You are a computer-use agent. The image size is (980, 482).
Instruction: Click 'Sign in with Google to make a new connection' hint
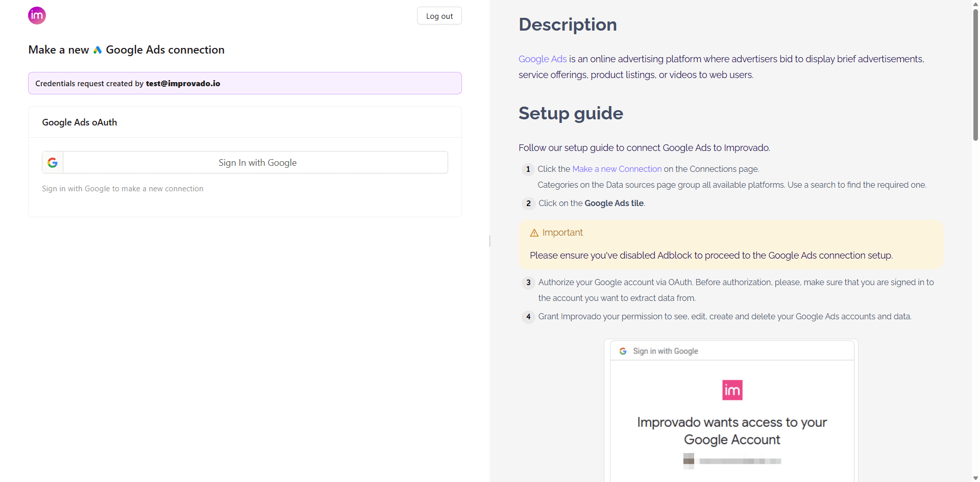pos(122,189)
